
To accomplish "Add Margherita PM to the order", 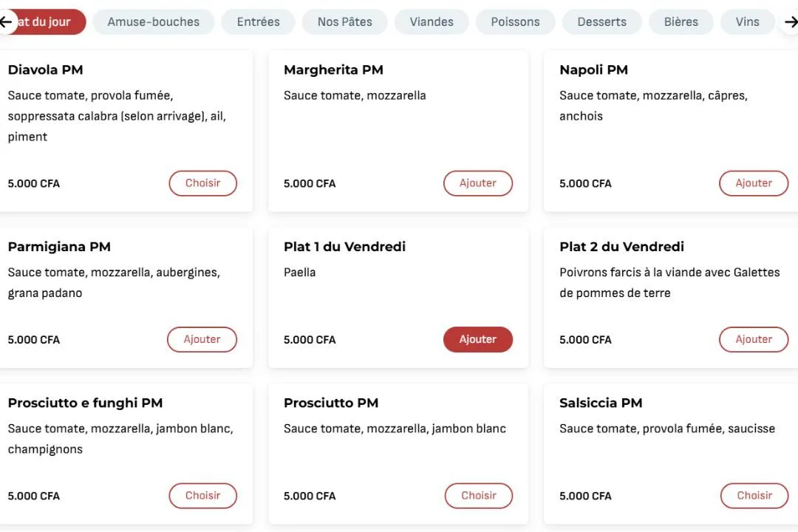I will point(477,183).
